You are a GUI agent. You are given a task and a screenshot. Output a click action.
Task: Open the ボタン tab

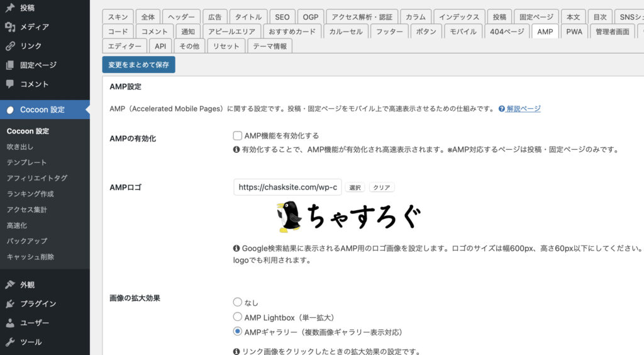click(x=426, y=31)
